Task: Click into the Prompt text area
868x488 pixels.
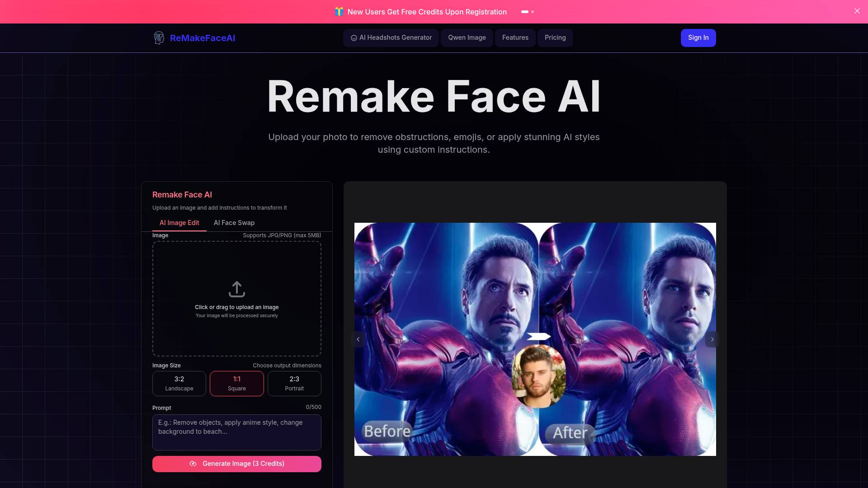Action: [237, 432]
